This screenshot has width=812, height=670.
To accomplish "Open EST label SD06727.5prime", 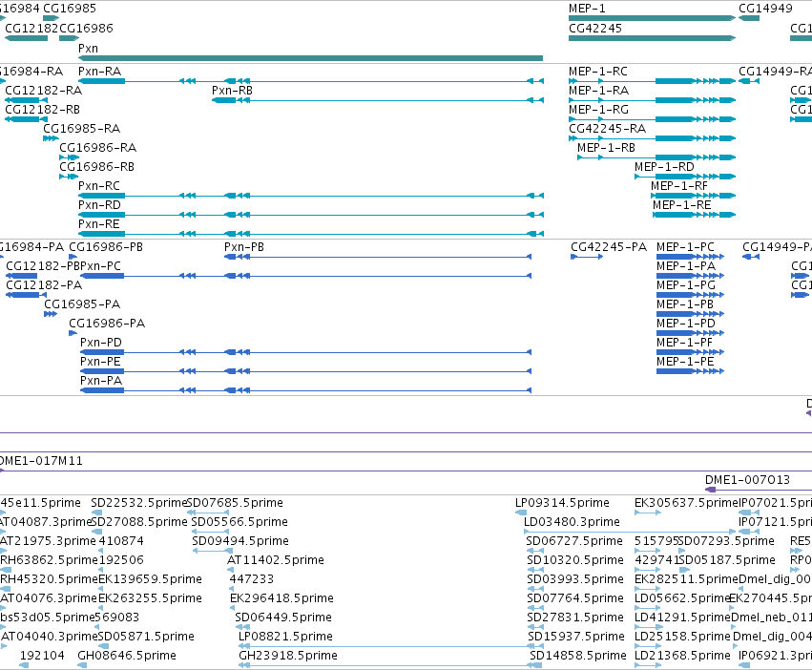I will [x=574, y=540].
